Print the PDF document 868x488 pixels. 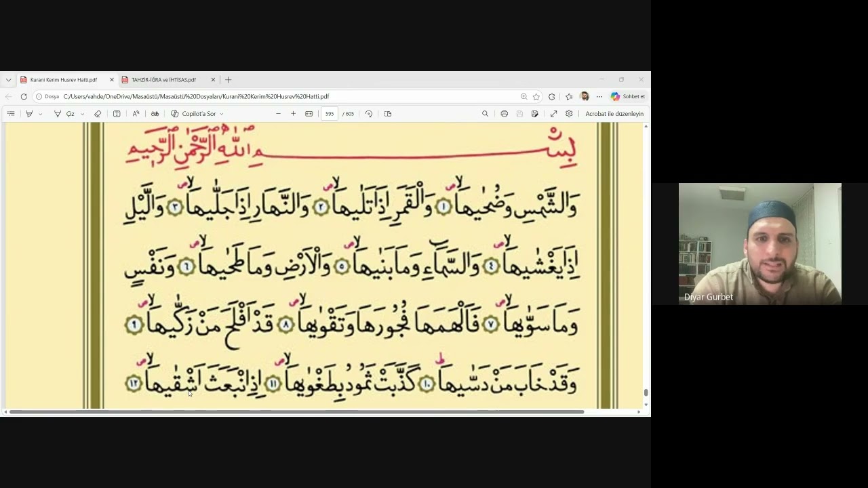tap(504, 114)
